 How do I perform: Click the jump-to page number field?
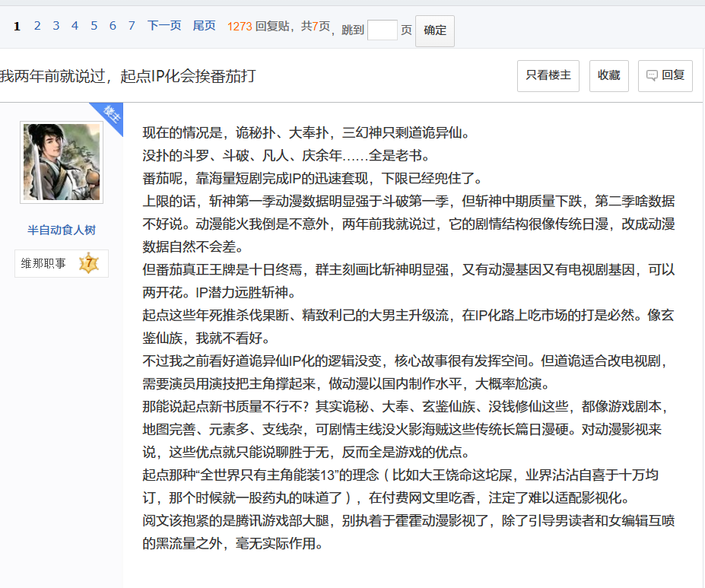coord(383,30)
